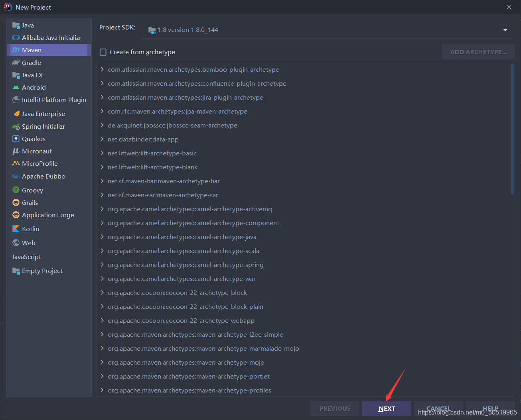Click the Java project type icon

tap(16, 26)
